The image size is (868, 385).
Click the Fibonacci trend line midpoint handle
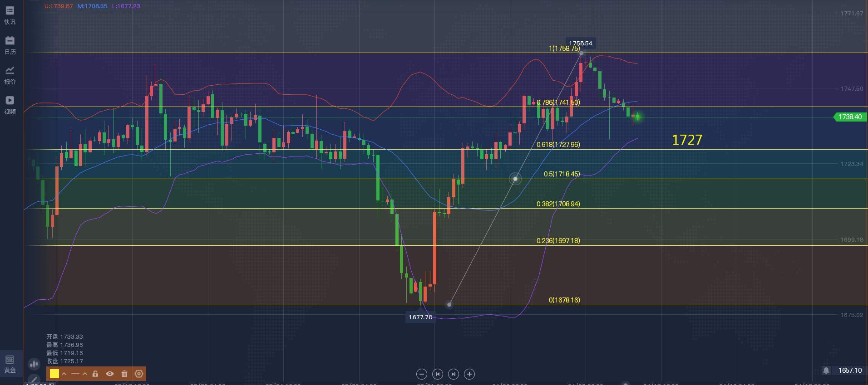click(x=515, y=179)
